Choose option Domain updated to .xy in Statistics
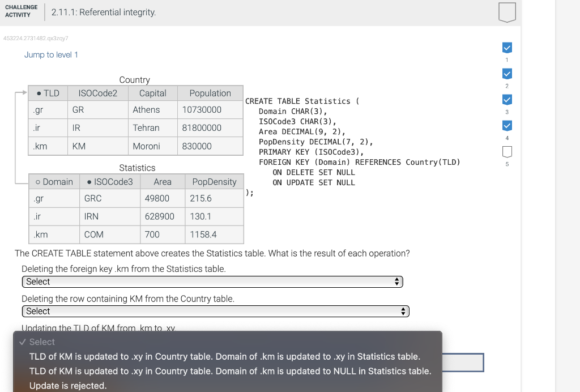580x392 pixels. tap(225, 356)
